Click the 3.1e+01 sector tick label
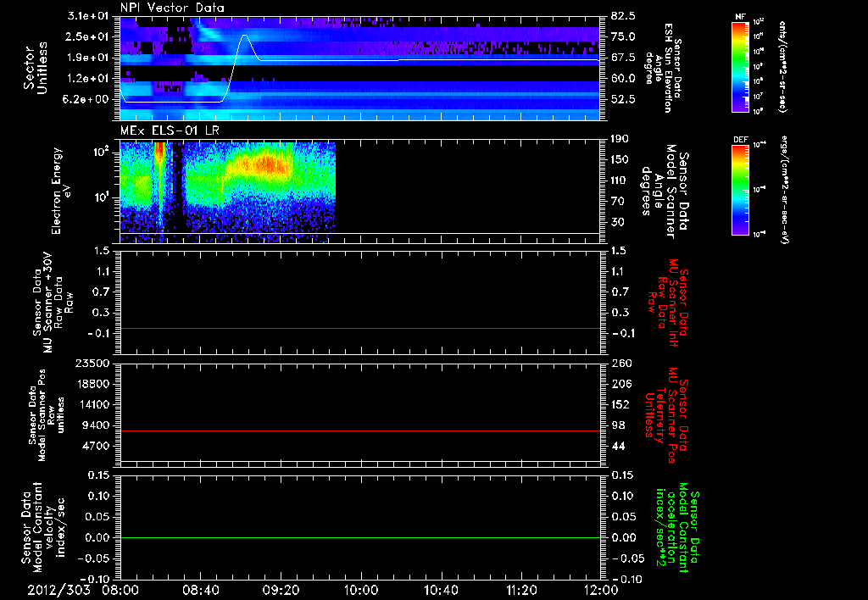 (88, 16)
